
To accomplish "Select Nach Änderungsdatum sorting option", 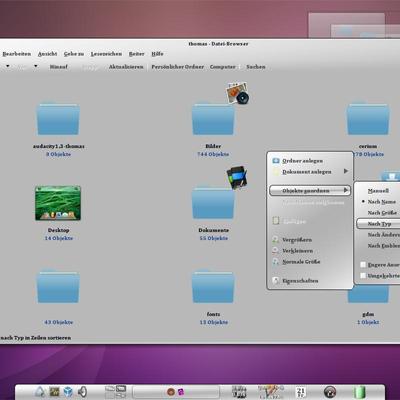I will 378,235.
